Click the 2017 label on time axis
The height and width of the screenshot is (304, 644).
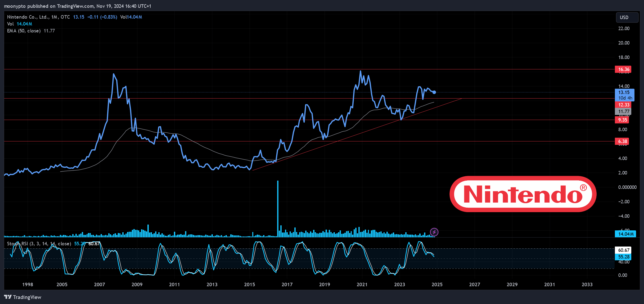tap(287, 284)
